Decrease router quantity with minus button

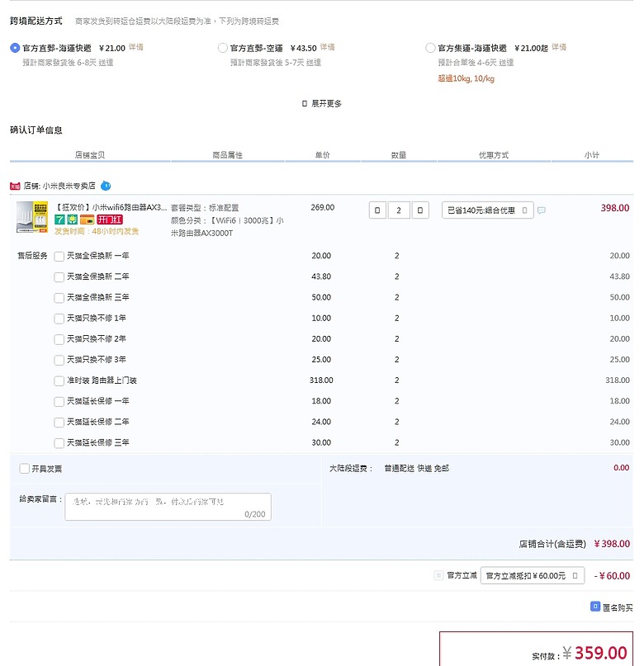click(x=377, y=210)
